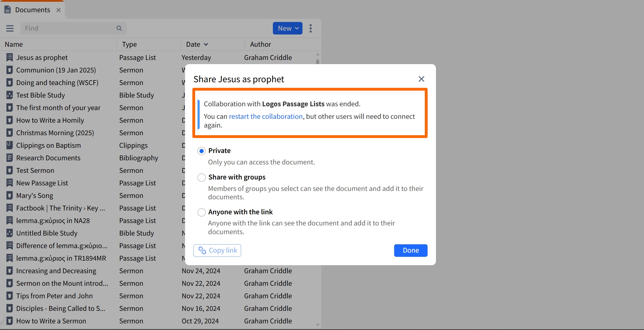
Task: Click the search magnifier icon in Find box
Action: (119, 28)
